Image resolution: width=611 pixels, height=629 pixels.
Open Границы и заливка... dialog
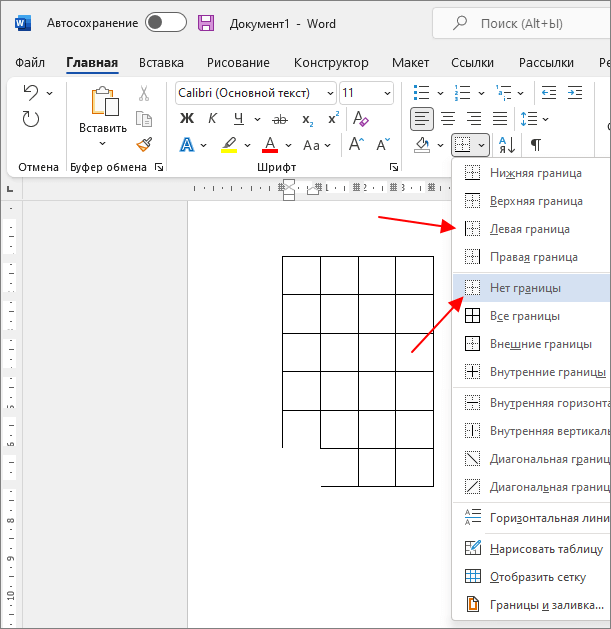[531, 605]
